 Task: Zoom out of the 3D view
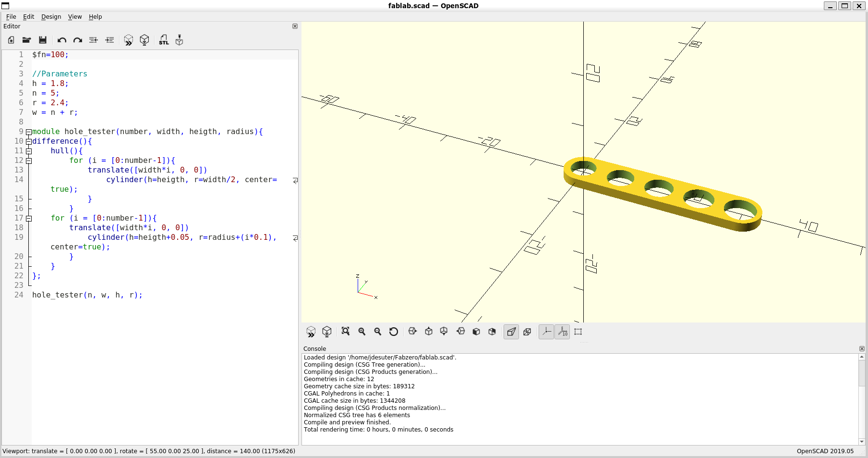(x=378, y=332)
